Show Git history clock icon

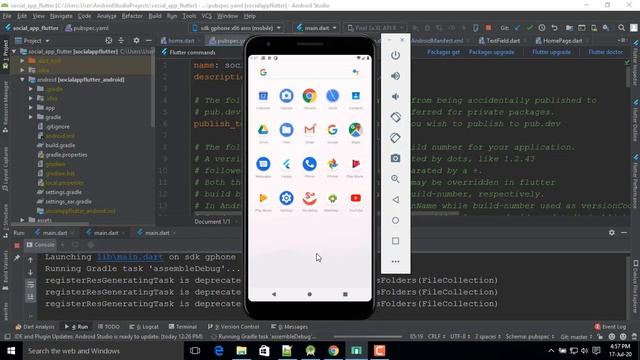[542, 28]
